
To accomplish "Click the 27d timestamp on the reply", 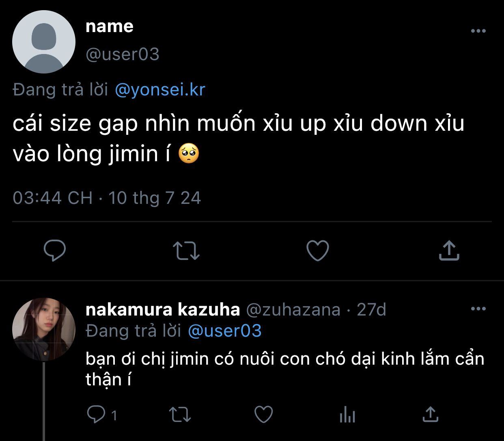I will click(371, 310).
